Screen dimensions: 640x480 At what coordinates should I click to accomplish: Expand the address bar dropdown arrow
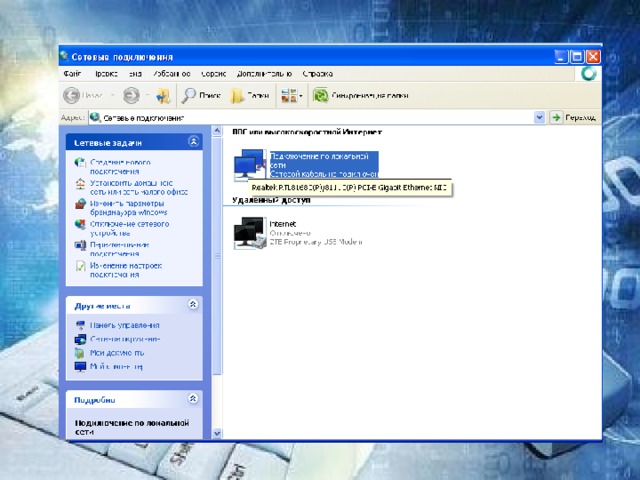[x=539, y=117]
